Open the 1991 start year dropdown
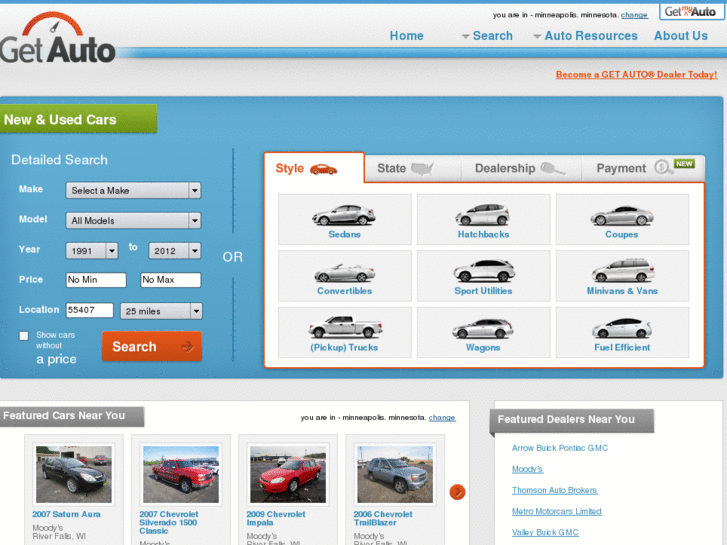This screenshot has height=545, width=727. (92, 251)
